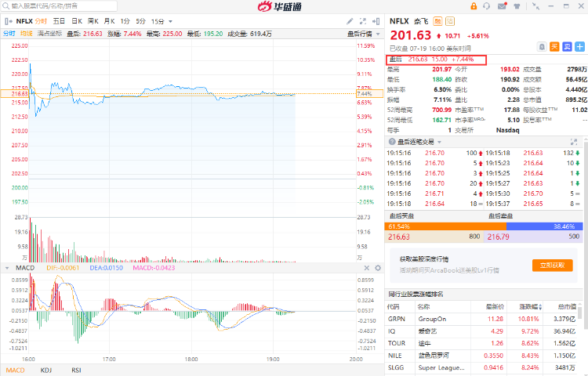Toggle the 均线 moving average line
This screenshot has width=588, height=376.
[x=27, y=34]
